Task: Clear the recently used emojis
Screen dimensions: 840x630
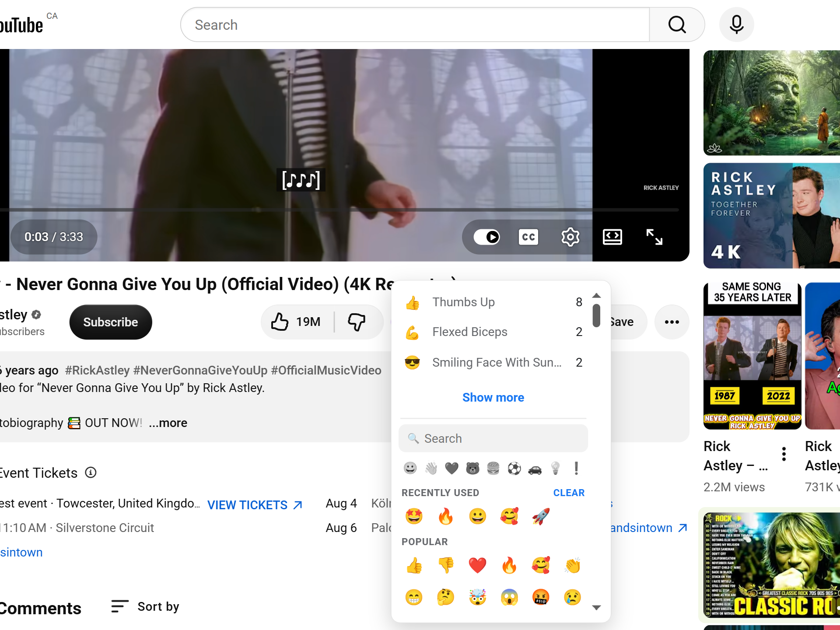Action: point(569,493)
